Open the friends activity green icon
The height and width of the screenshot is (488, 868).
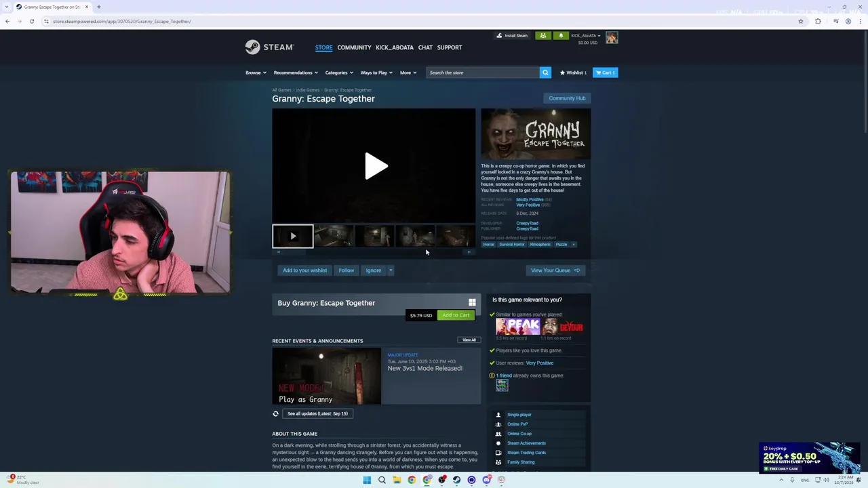tap(542, 35)
